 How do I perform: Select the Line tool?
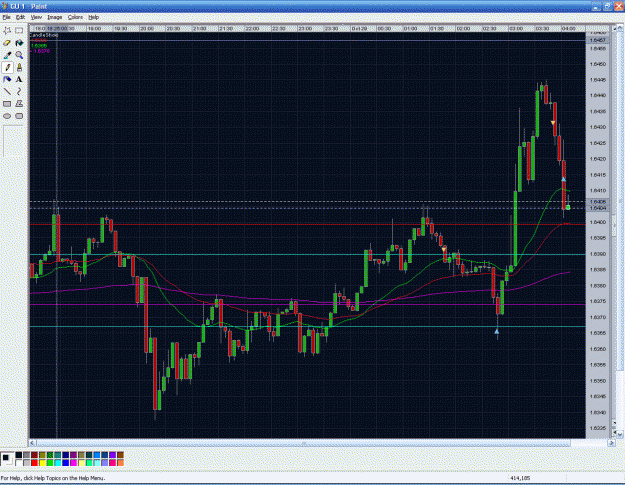(x=7, y=92)
